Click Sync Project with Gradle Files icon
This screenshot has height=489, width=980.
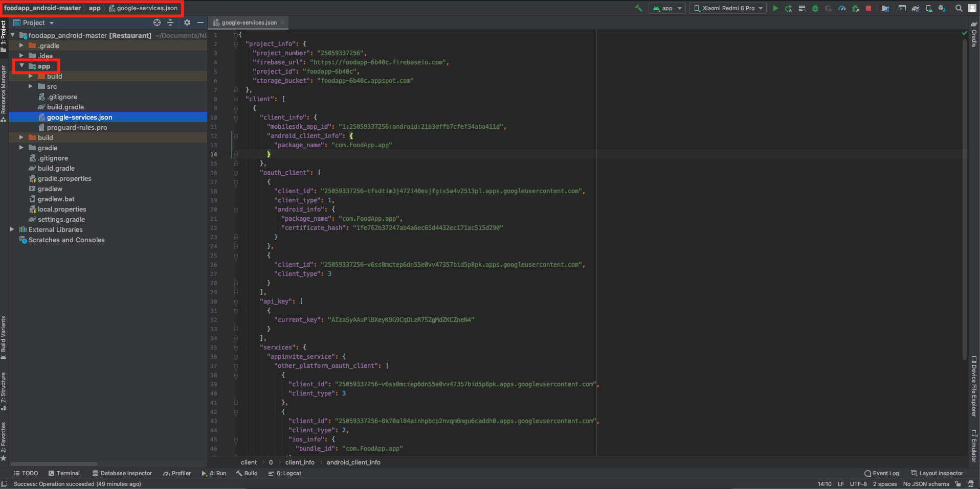[916, 8]
